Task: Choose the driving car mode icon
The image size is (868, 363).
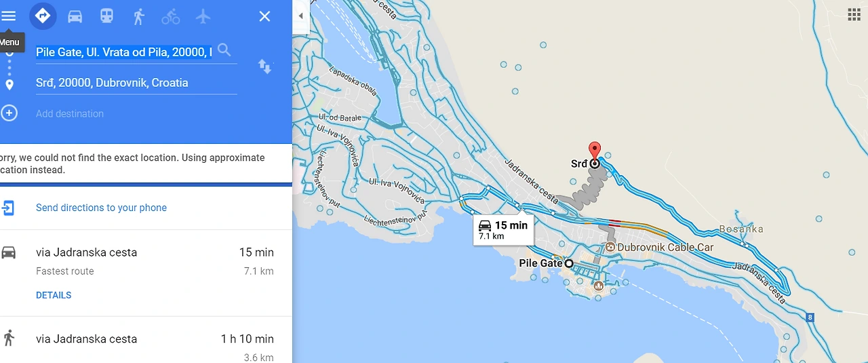Action: [75, 16]
